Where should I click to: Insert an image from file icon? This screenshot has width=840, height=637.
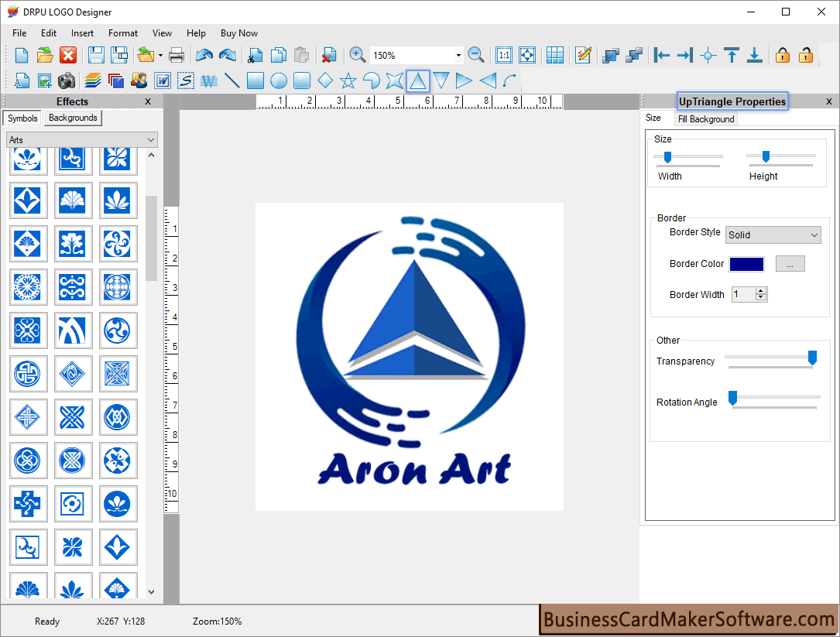44,81
